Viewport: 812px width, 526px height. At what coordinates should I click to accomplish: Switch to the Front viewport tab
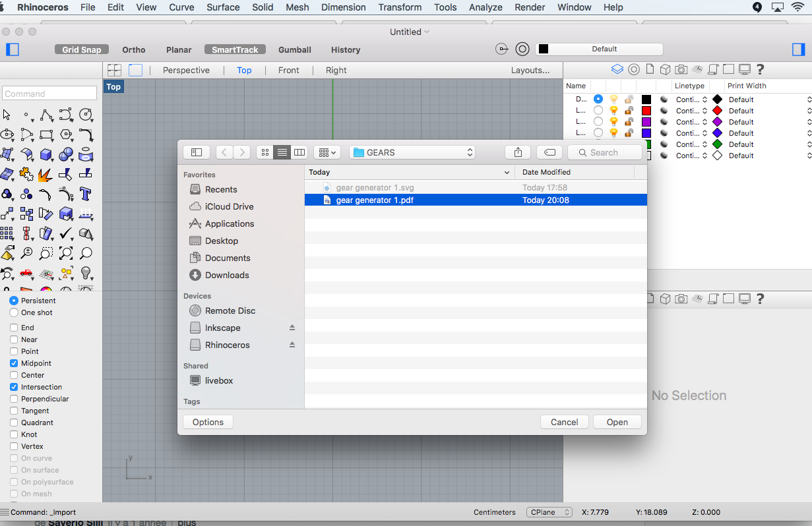pos(288,70)
